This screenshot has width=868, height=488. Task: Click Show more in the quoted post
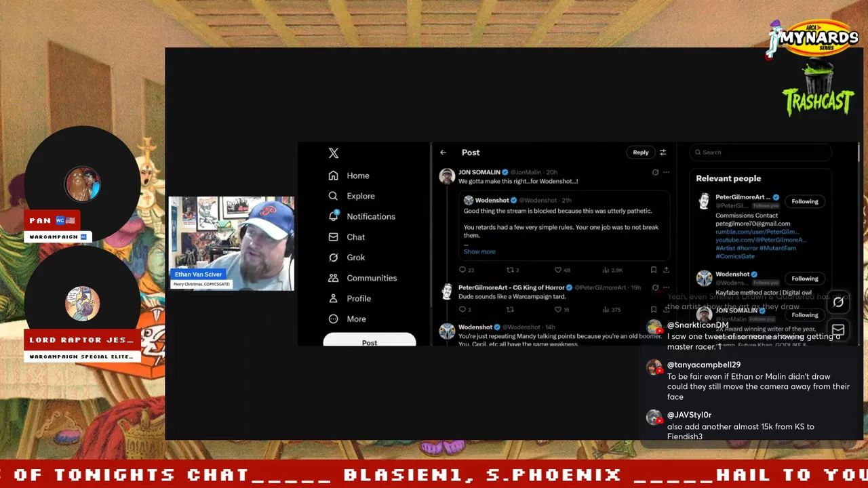(x=479, y=251)
